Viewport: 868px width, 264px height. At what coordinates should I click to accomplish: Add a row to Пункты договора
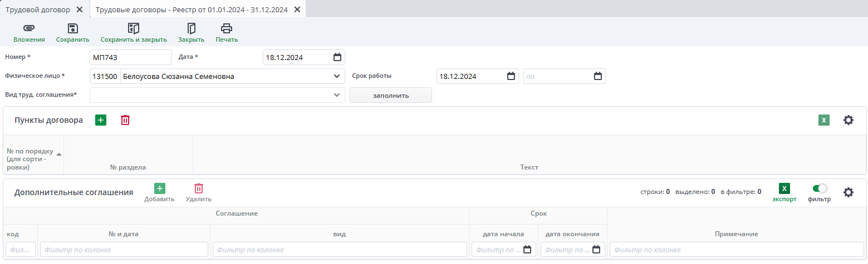coord(101,120)
